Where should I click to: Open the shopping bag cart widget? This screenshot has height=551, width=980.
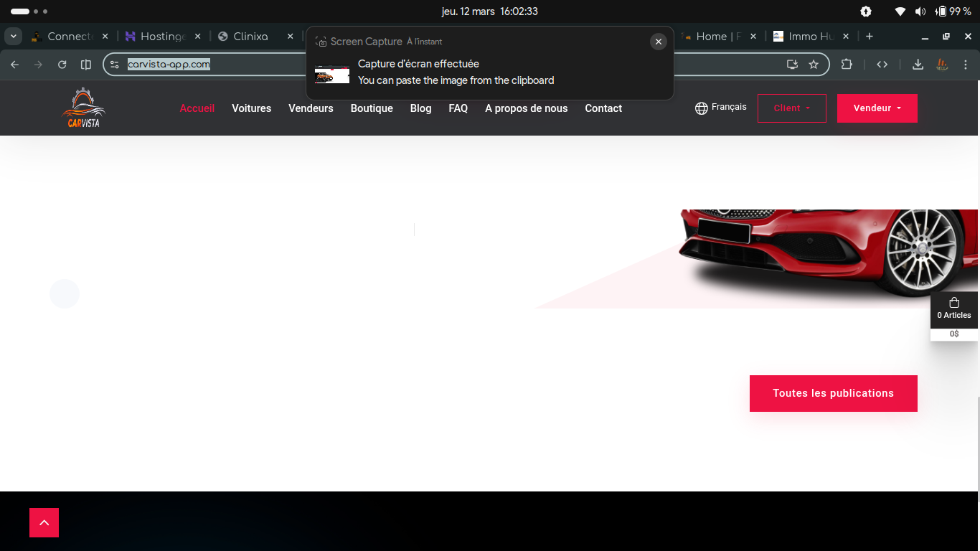point(953,309)
